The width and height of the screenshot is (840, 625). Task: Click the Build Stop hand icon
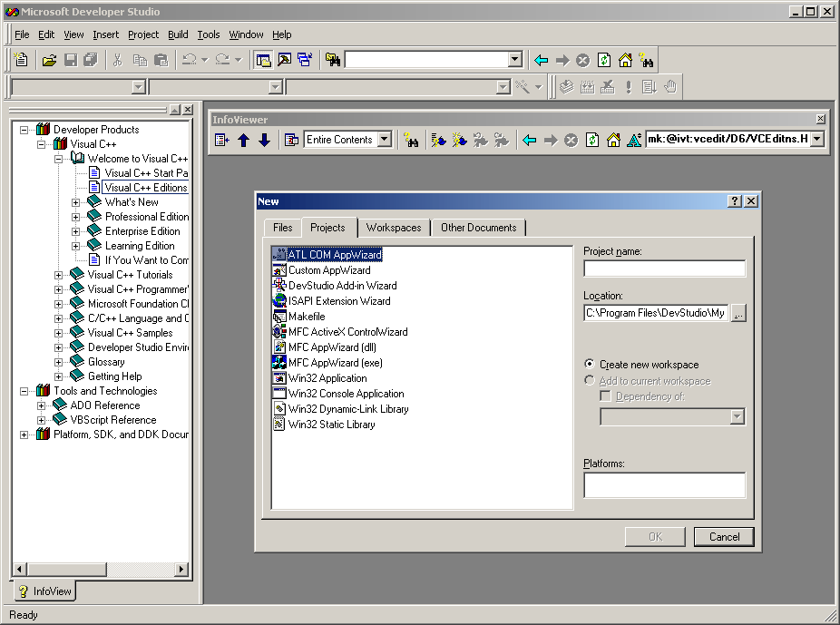point(670,87)
